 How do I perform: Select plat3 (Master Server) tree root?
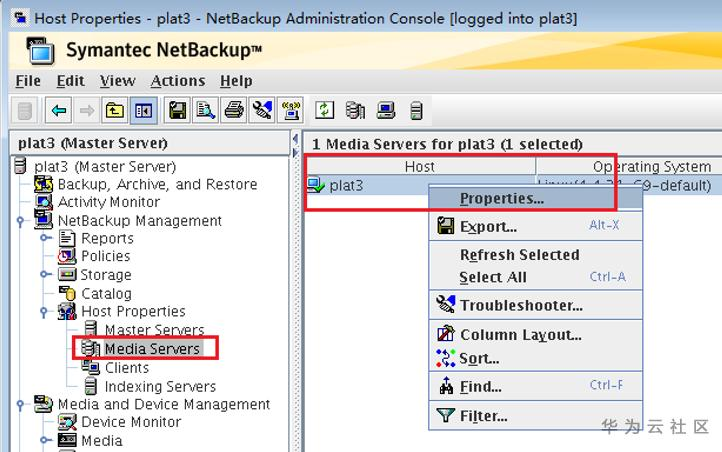[105, 166]
